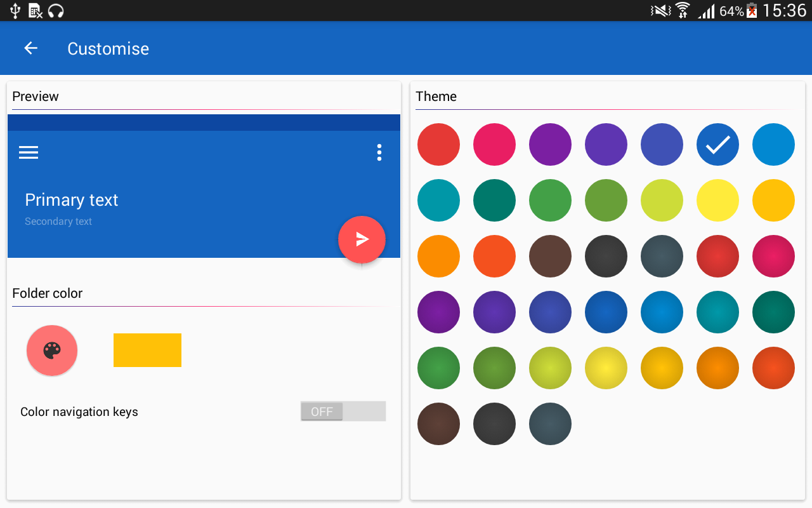Open the folder color palette picker
Screen dimensions: 812x508
(51, 350)
